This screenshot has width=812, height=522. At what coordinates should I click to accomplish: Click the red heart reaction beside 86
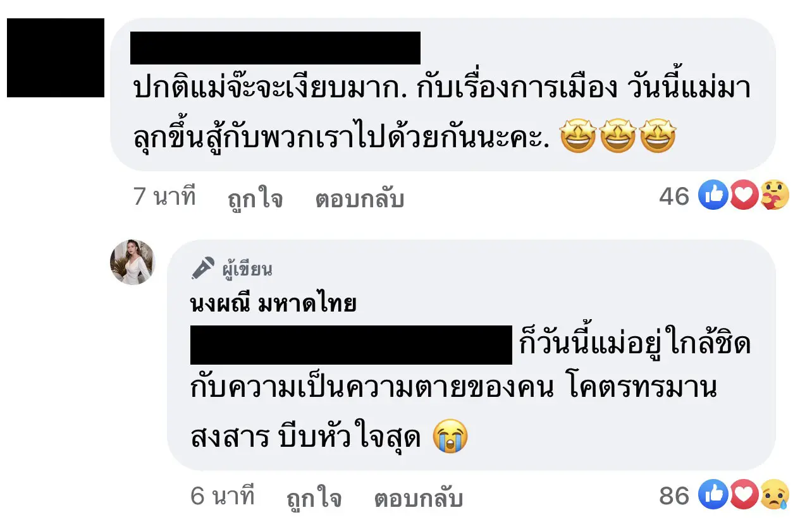(x=744, y=495)
